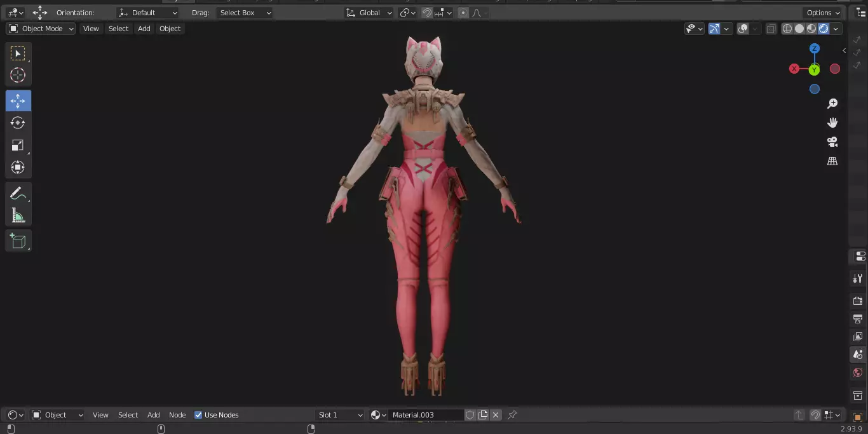Switch to Solid shading
Screen dimensions: 868x434
point(799,29)
